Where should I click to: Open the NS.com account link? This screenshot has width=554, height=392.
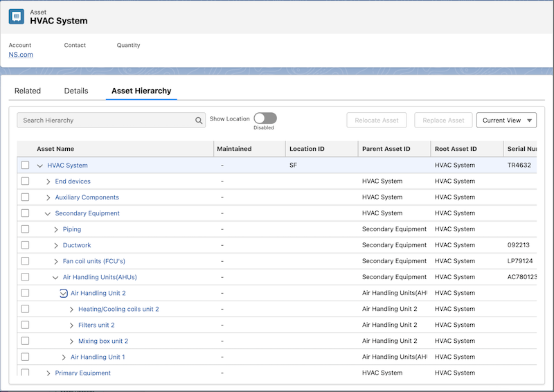pos(21,55)
